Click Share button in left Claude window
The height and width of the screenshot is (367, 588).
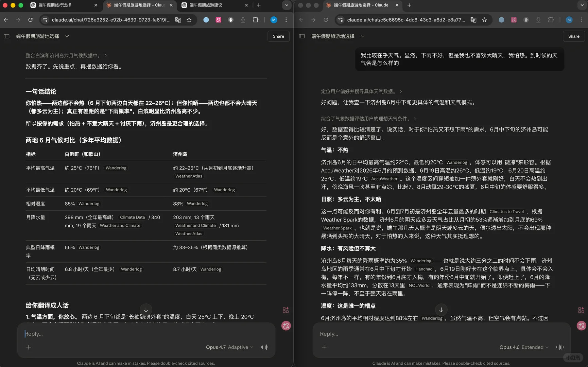click(x=278, y=36)
